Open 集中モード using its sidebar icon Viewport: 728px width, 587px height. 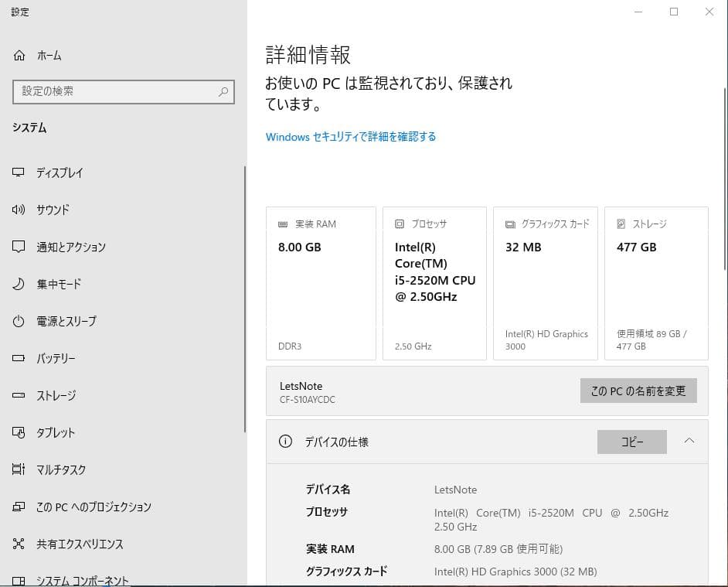(18, 284)
